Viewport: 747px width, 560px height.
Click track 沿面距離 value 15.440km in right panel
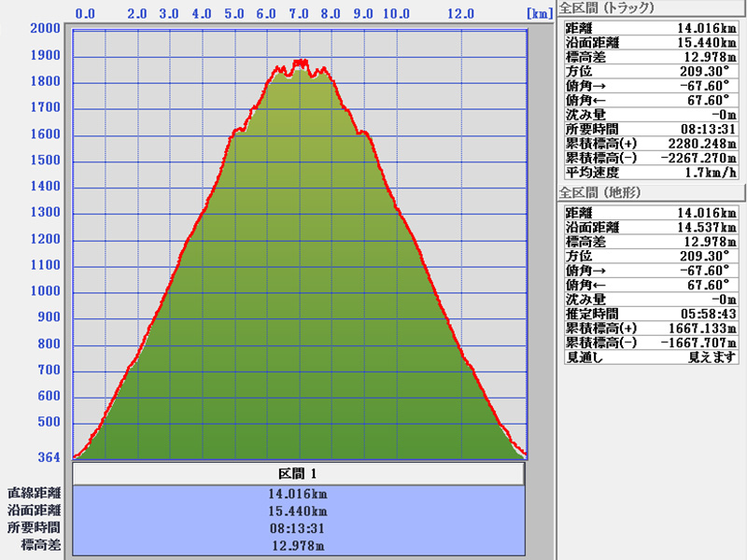(x=707, y=43)
